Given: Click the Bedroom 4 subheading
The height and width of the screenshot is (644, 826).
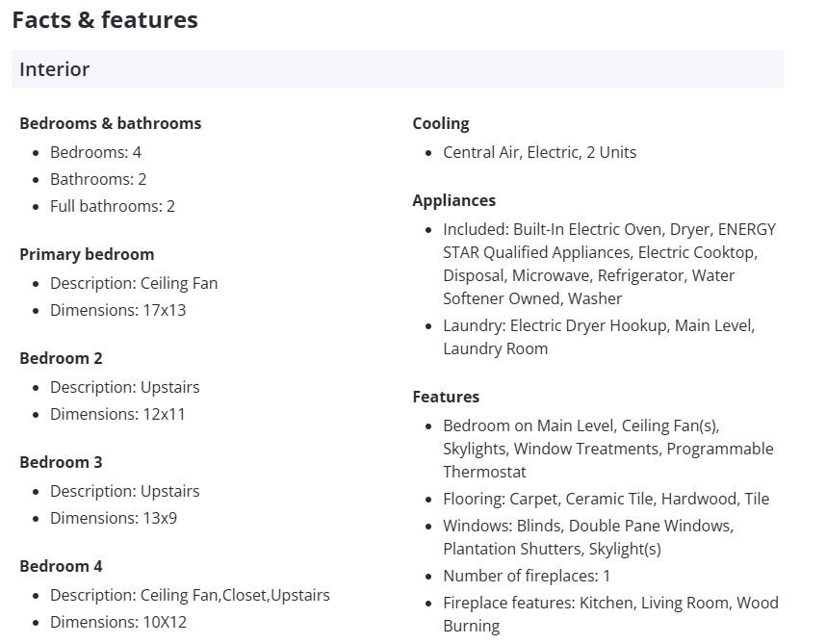Looking at the screenshot, I should click(61, 566).
